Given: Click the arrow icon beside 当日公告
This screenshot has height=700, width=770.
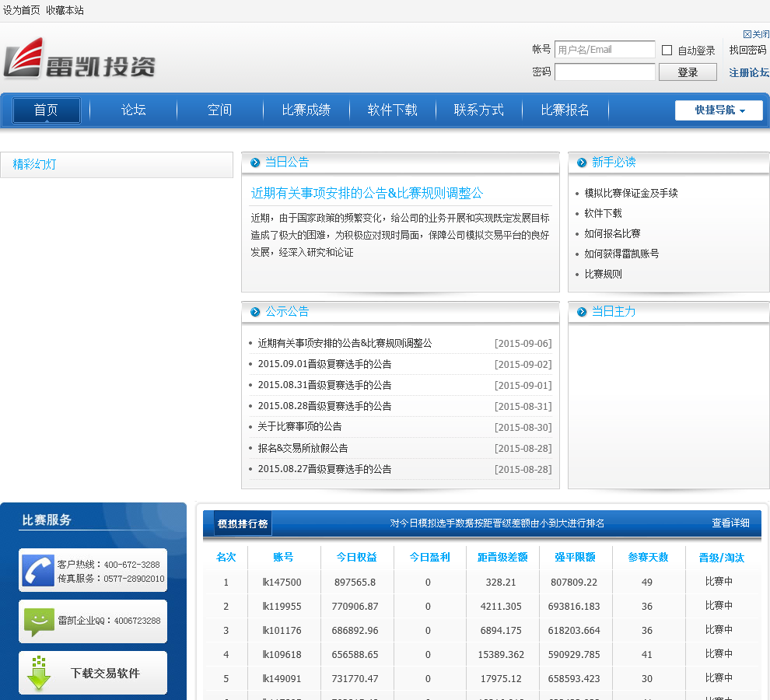Looking at the screenshot, I should [255, 163].
